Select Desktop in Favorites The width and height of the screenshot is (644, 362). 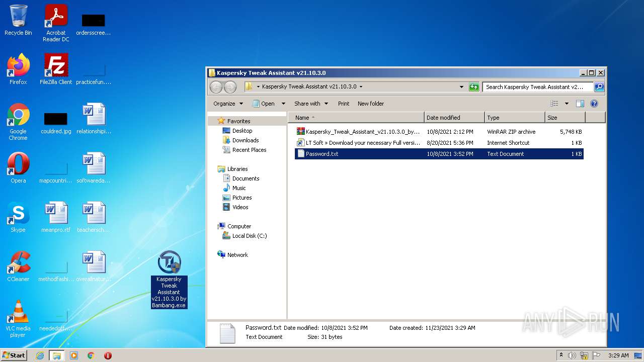click(237, 131)
